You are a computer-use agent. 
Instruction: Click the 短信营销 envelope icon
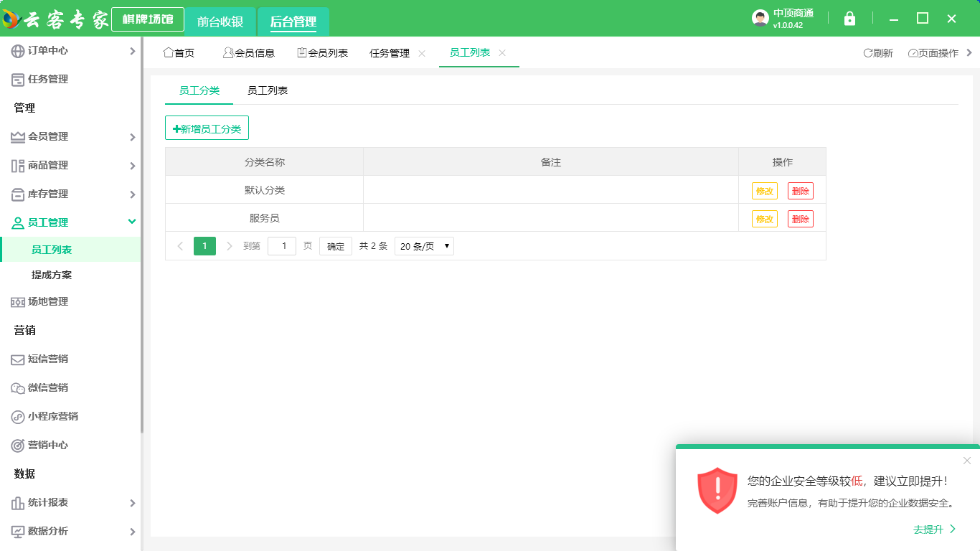pyautogui.click(x=18, y=359)
